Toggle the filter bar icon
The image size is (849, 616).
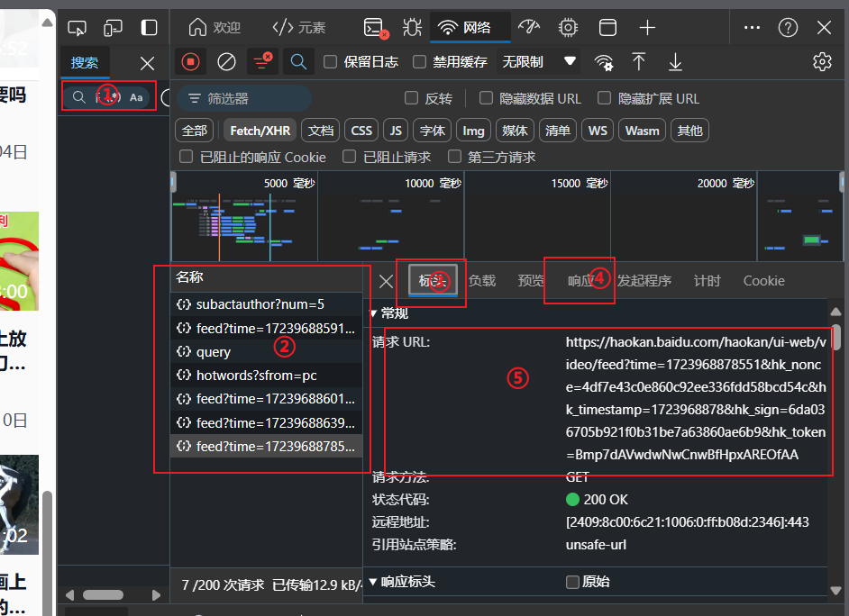262,61
